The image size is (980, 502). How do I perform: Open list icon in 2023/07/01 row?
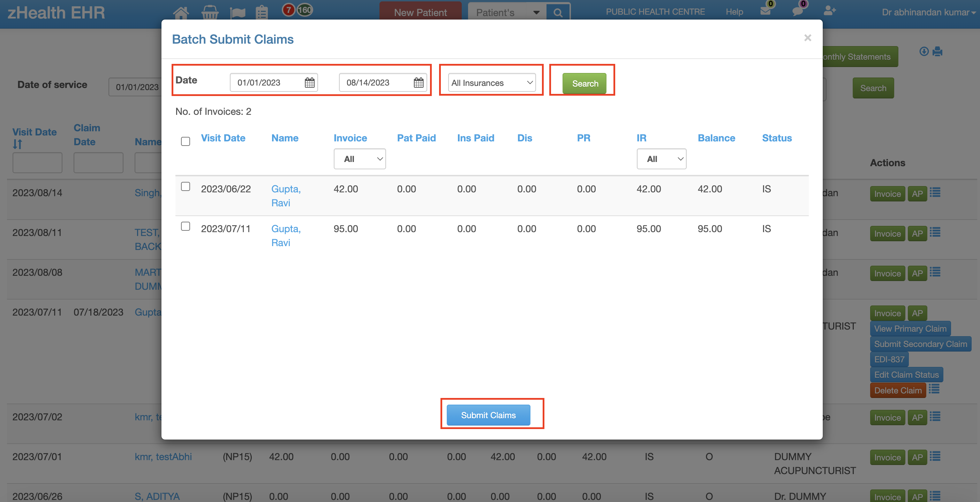[935, 456]
